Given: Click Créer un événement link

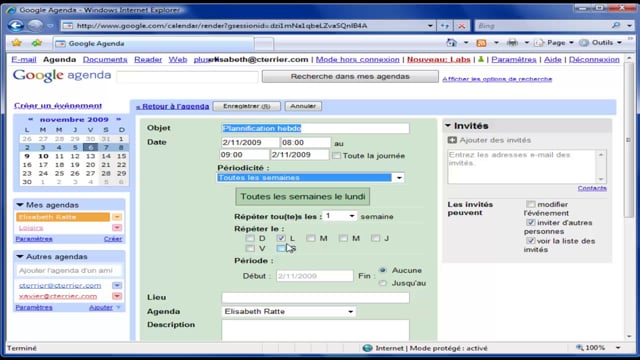Looking at the screenshot, I should (x=58, y=106).
